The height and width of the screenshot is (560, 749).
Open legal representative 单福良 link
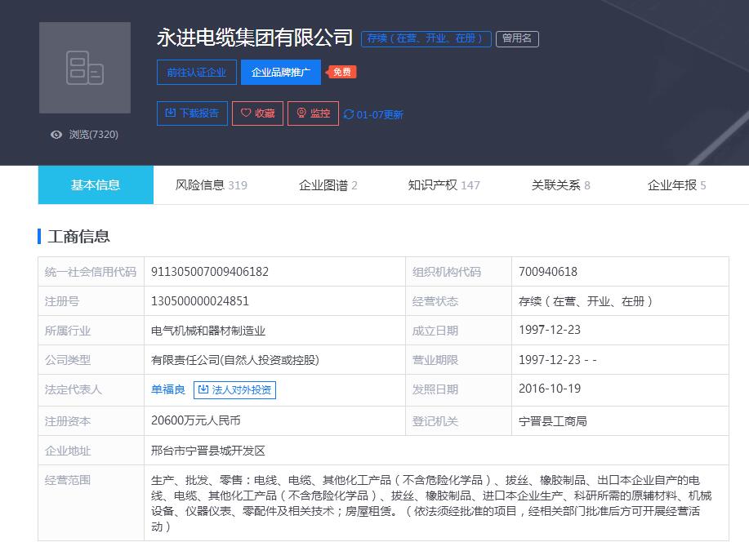pyautogui.click(x=168, y=390)
